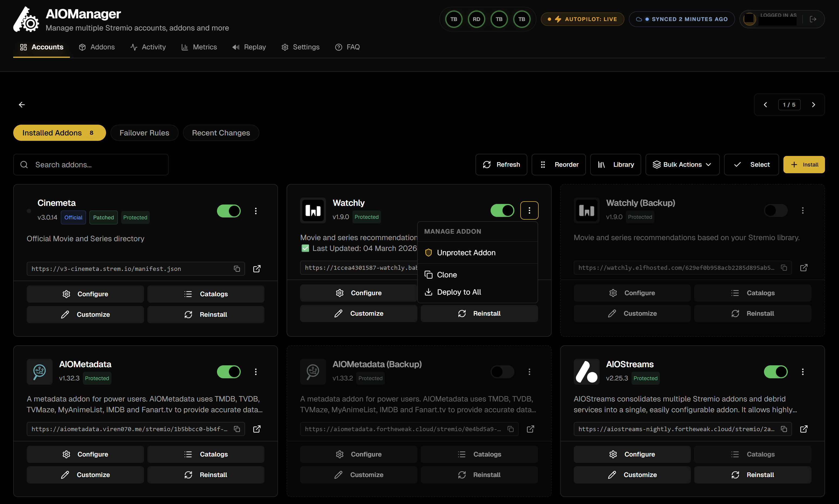839x504 pixels.
Task: Open the Activity tab
Action: pos(148,47)
